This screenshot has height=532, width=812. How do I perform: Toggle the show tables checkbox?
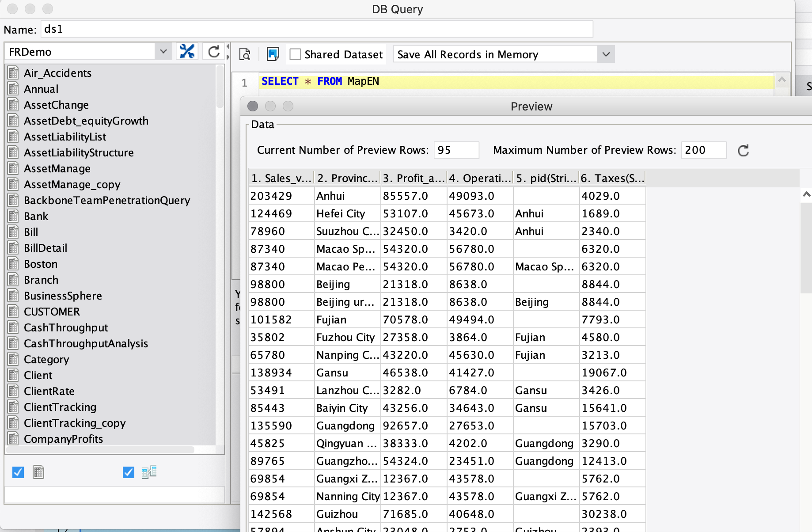[x=18, y=472]
